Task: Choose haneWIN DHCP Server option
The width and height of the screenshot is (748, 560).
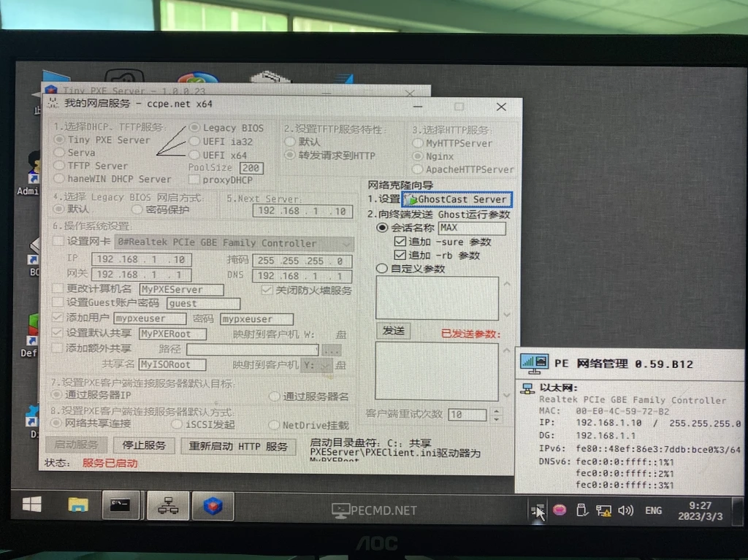Action: click(59, 179)
